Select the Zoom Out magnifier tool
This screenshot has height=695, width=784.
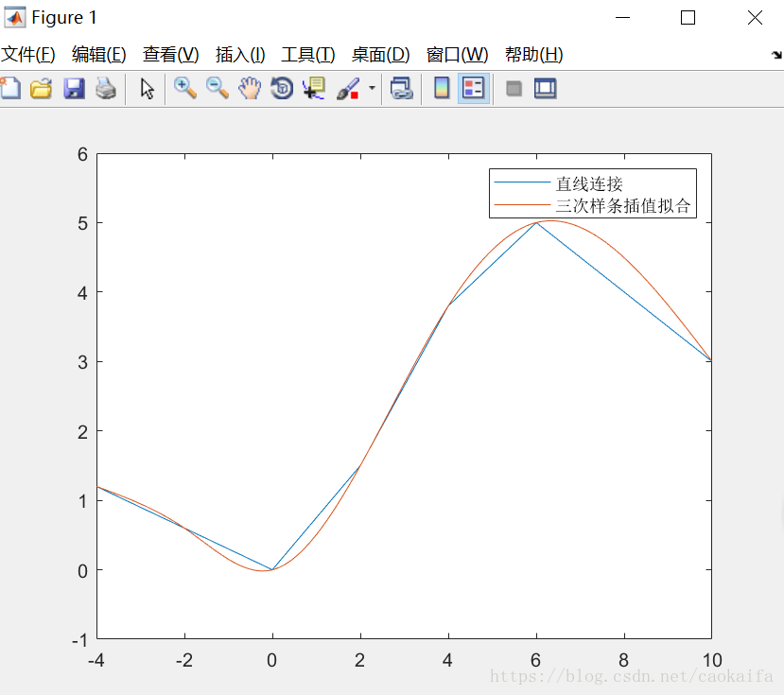pyautogui.click(x=218, y=89)
